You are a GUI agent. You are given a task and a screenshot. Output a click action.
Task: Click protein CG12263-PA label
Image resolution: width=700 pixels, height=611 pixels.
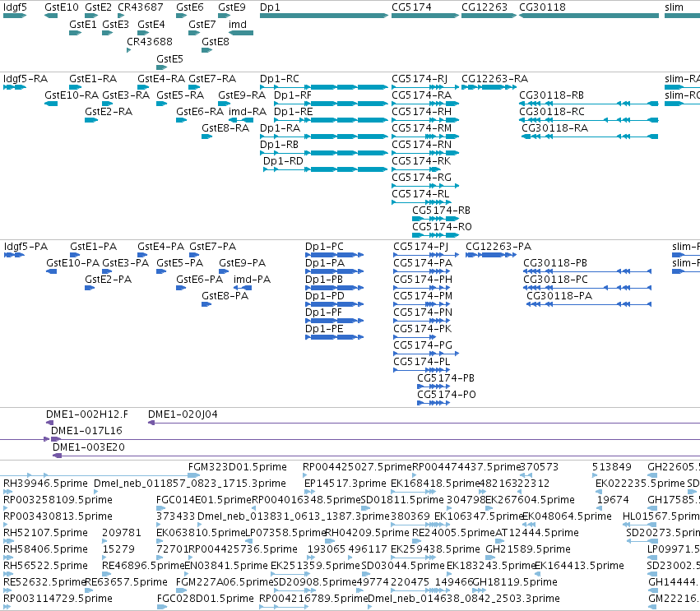click(498, 247)
